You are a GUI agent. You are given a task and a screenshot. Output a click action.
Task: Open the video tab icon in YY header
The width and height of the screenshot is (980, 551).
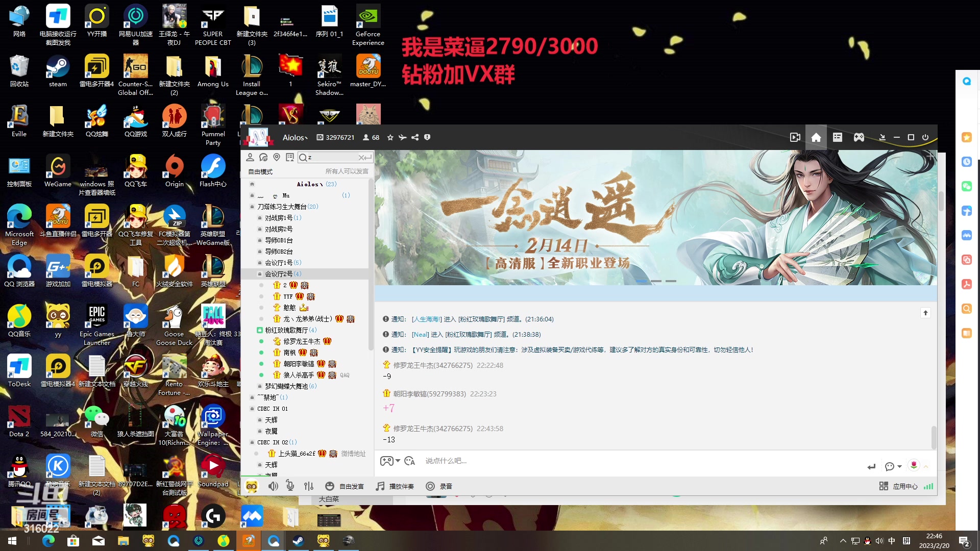795,137
